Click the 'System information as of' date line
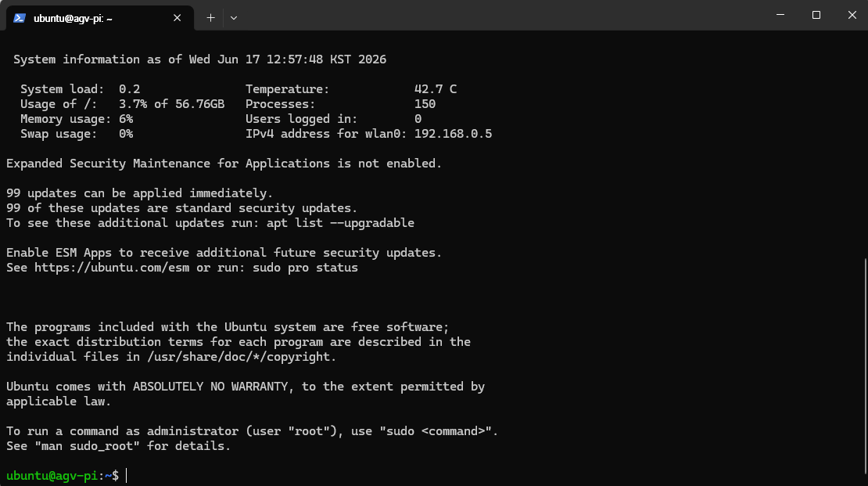Screen dimensions: 868x486 [200, 59]
